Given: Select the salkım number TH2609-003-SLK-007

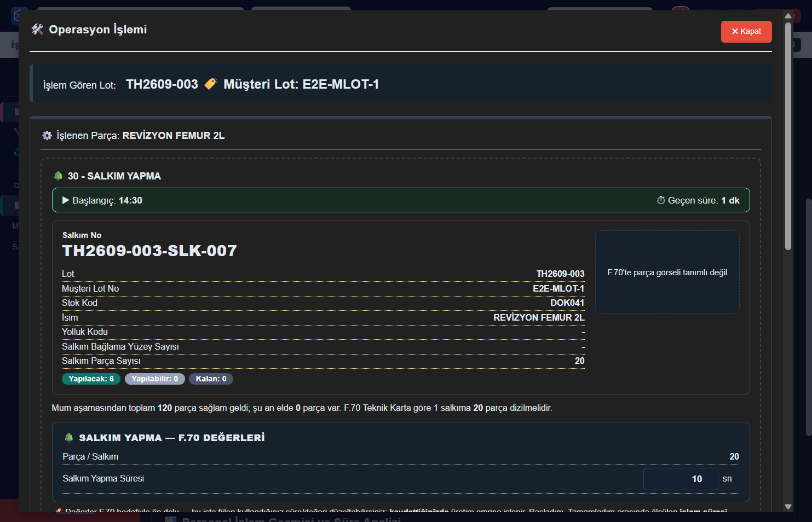Looking at the screenshot, I should [x=149, y=251].
